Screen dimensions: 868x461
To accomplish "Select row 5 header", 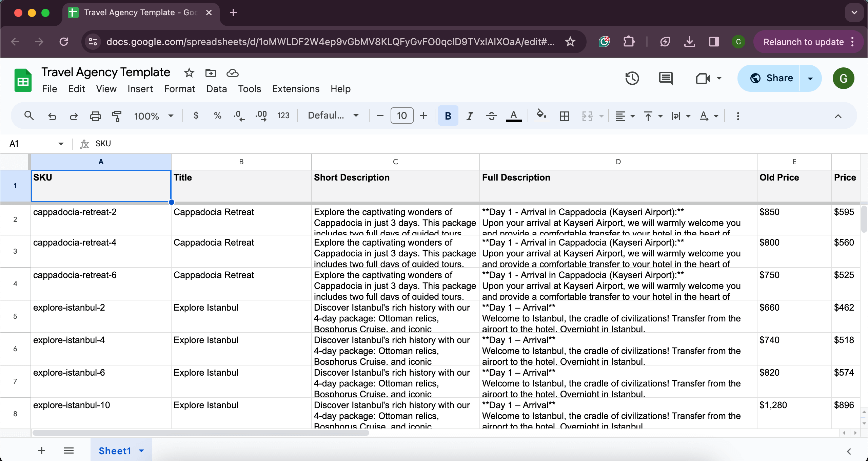I will (15, 316).
